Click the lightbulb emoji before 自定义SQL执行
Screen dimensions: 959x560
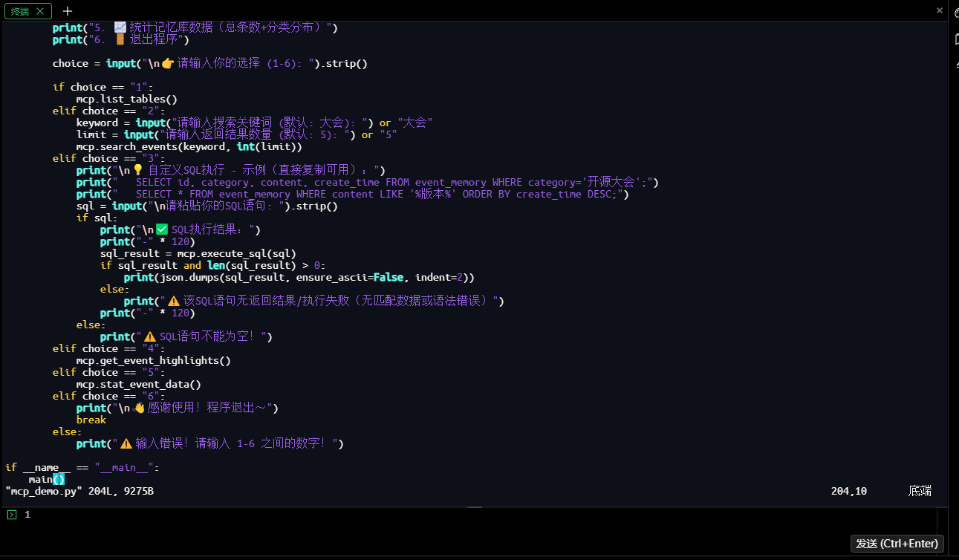point(137,170)
